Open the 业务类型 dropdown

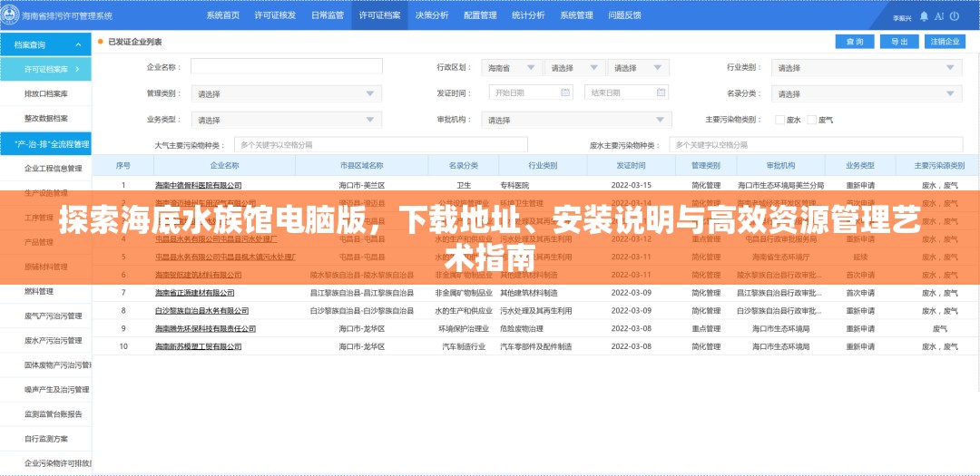point(286,120)
